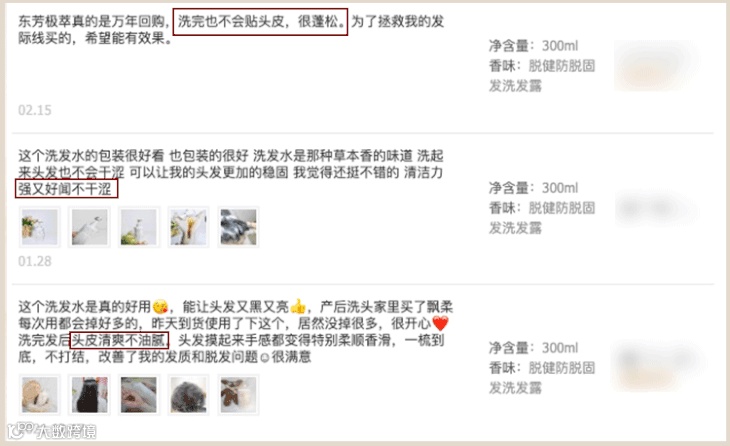Click the red heart emoji in review

[440, 323]
